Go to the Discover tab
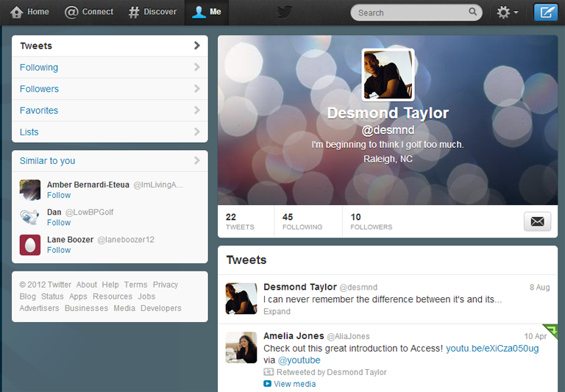The width and height of the screenshot is (565, 392). coord(153,13)
